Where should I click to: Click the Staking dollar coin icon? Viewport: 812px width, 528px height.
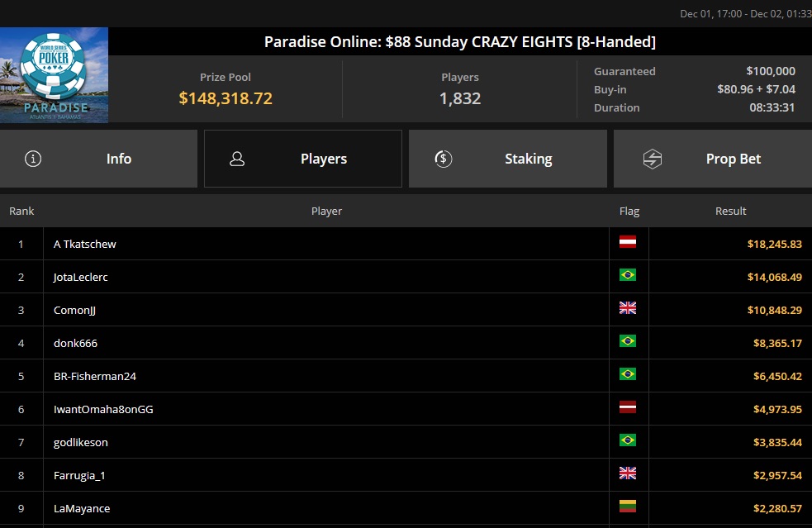pos(443,159)
